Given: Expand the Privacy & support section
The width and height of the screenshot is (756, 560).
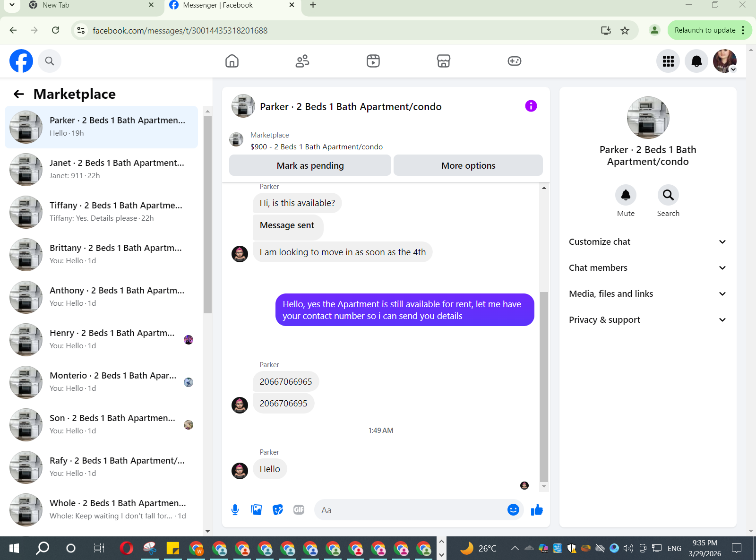Looking at the screenshot, I should click(648, 320).
